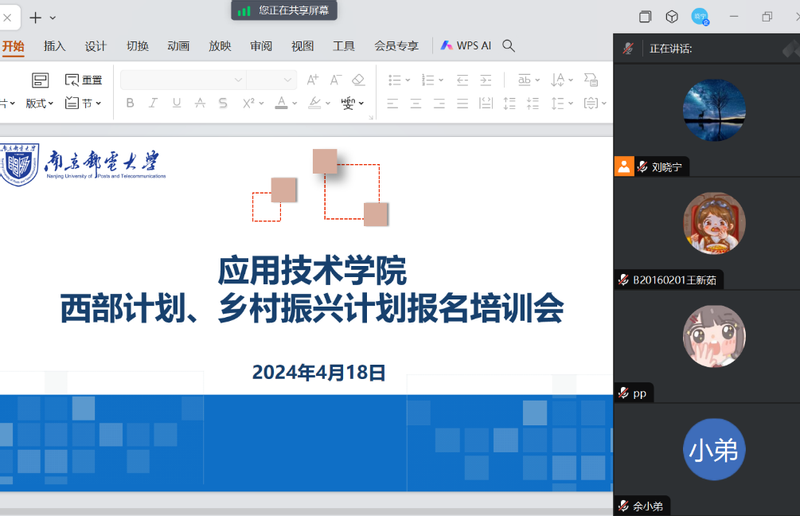This screenshot has height=516, width=800.
Task: Click the strikethrough text icon
Action: (x=200, y=103)
